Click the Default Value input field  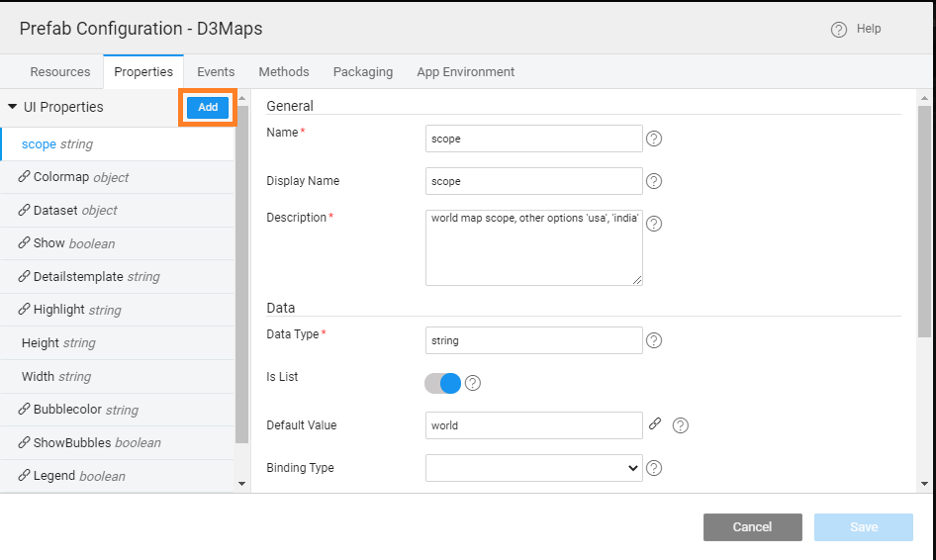pos(533,425)
